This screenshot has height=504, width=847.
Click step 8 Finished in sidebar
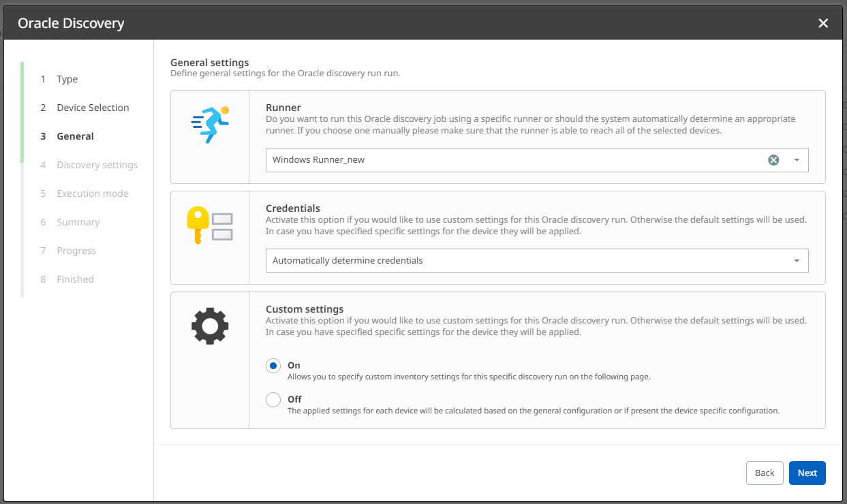[x=75, y=279]
